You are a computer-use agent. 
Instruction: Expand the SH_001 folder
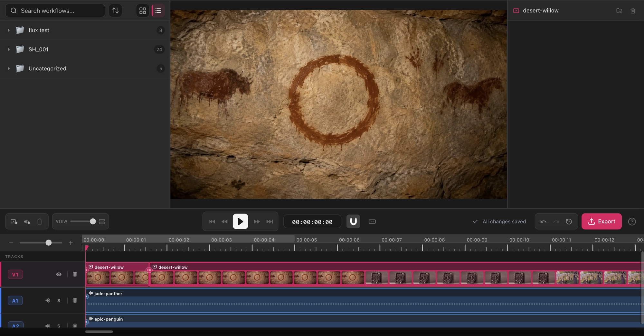(9, 50)
